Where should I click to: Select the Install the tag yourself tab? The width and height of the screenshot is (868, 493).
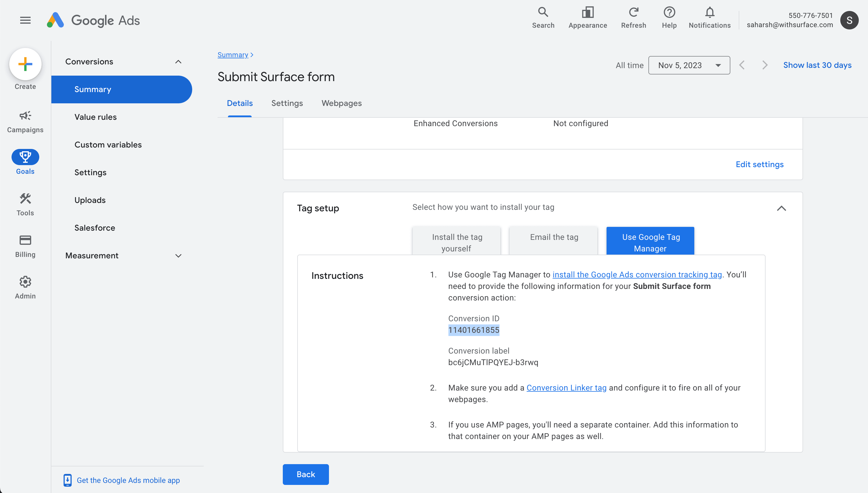456,241
